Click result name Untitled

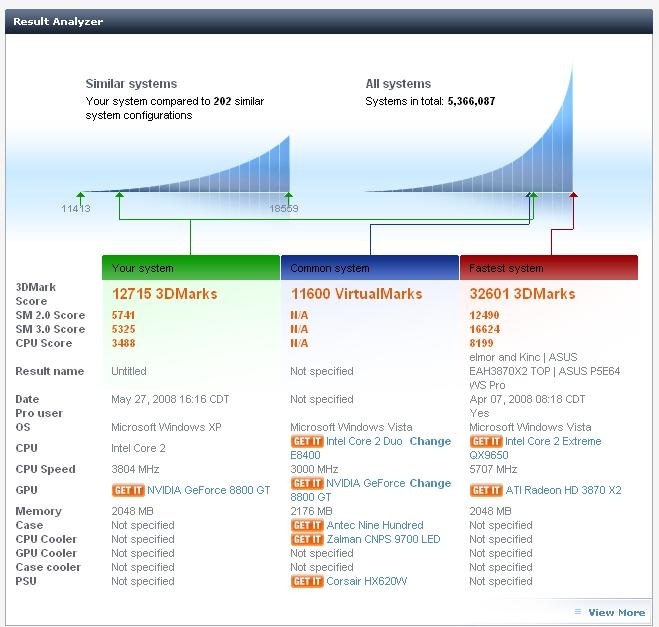pos(129,371)
